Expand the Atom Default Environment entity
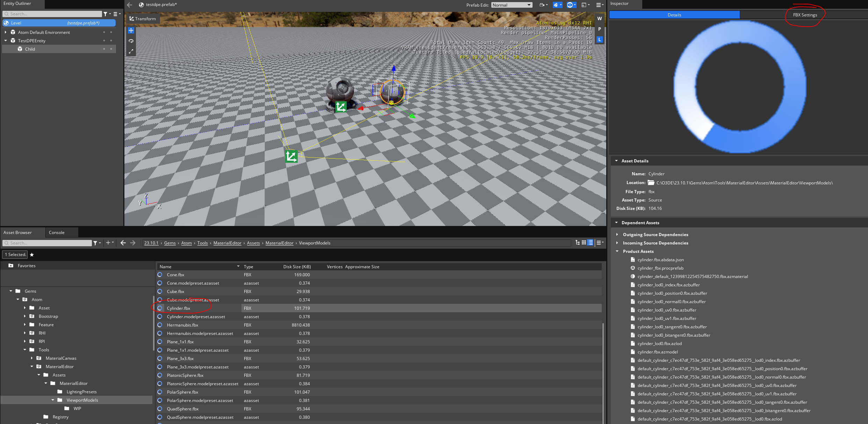Image resolution: width=868 pixels, height=424 pixels. (6, 32)
